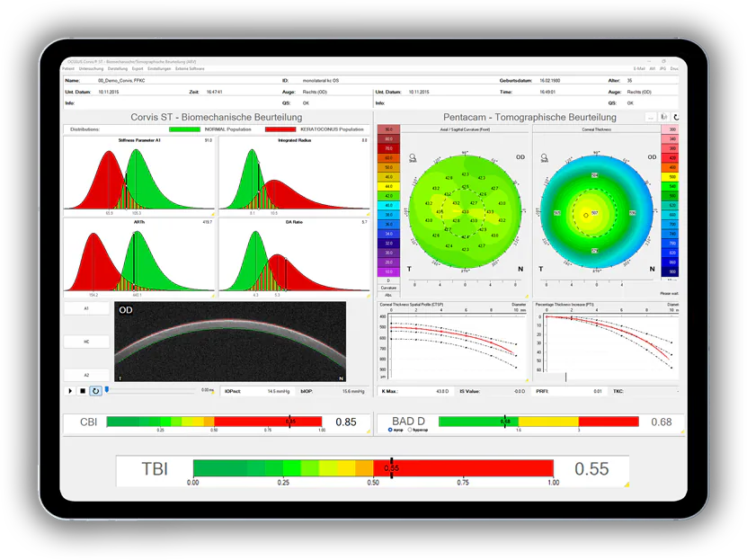This screenshot has width=747, height=560.
Task: Open the Darstellung menu
Action: click(118, 68)
